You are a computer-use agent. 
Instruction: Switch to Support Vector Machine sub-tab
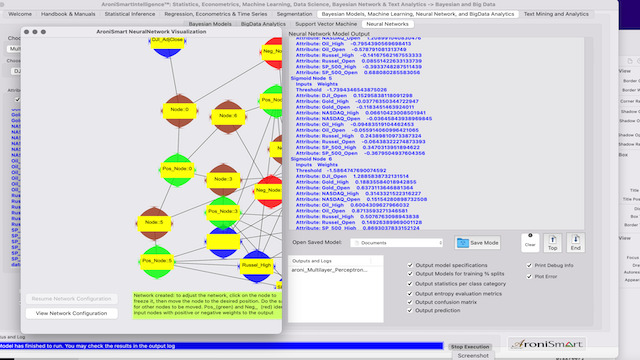tap(326, 24)
